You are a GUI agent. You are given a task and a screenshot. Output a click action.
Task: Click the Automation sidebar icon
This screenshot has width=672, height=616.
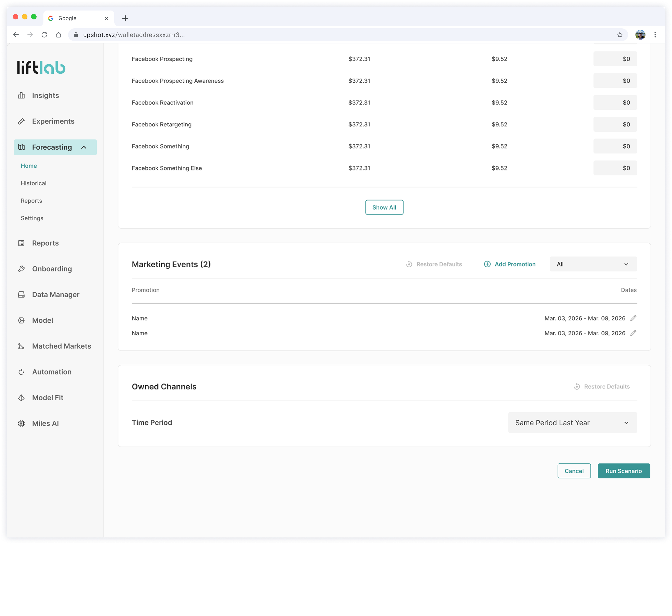click(x=21, y=372)
